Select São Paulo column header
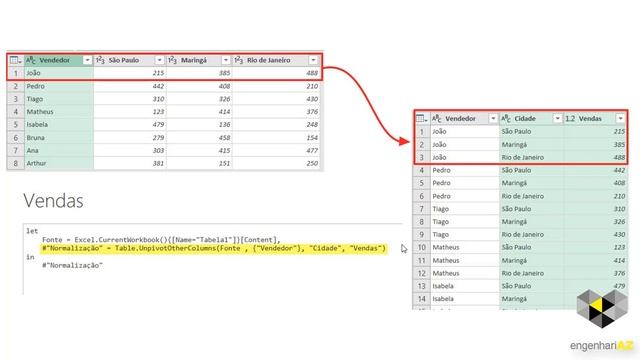The image size is (640, 360). point(130,60)
